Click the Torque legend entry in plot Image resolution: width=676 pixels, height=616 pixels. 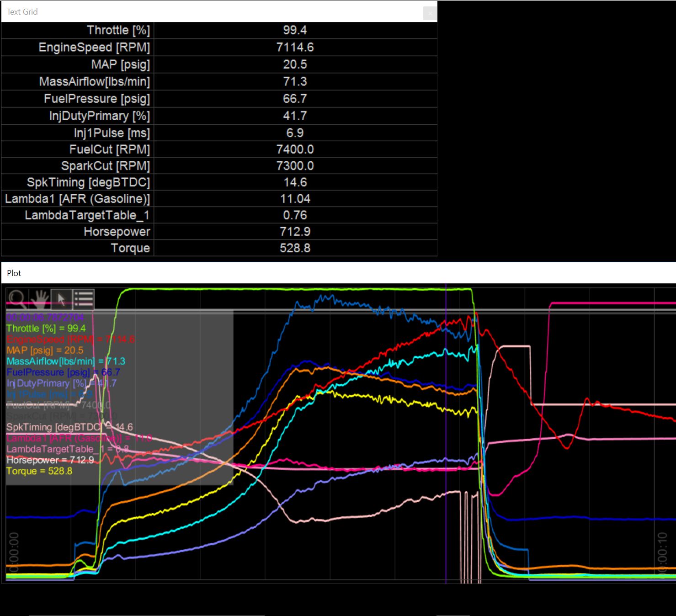coord(39,471)
